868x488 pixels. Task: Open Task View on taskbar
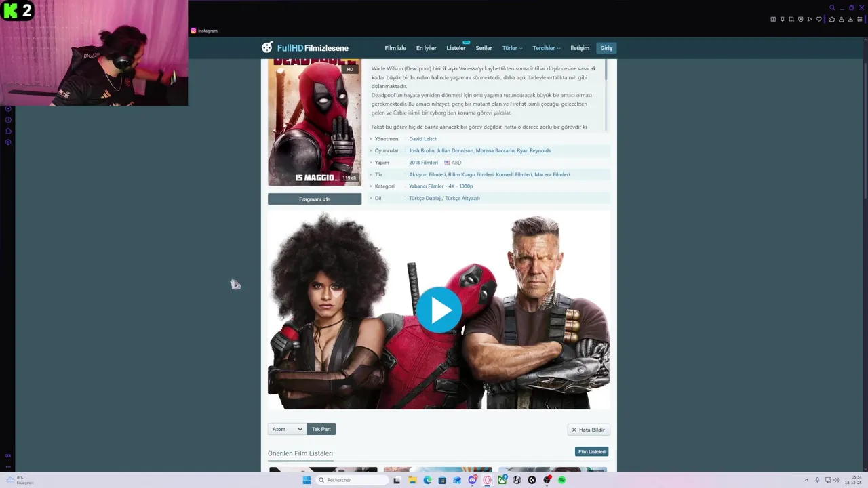[397, 480]
